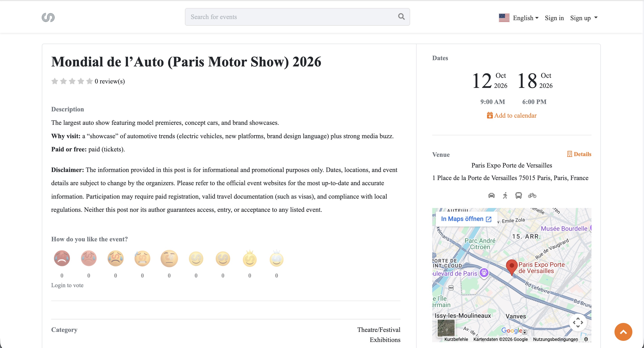This screenshot has width=644, height=348.
Task: Click Parc André Citroën on the map
Action: point(480,244)
